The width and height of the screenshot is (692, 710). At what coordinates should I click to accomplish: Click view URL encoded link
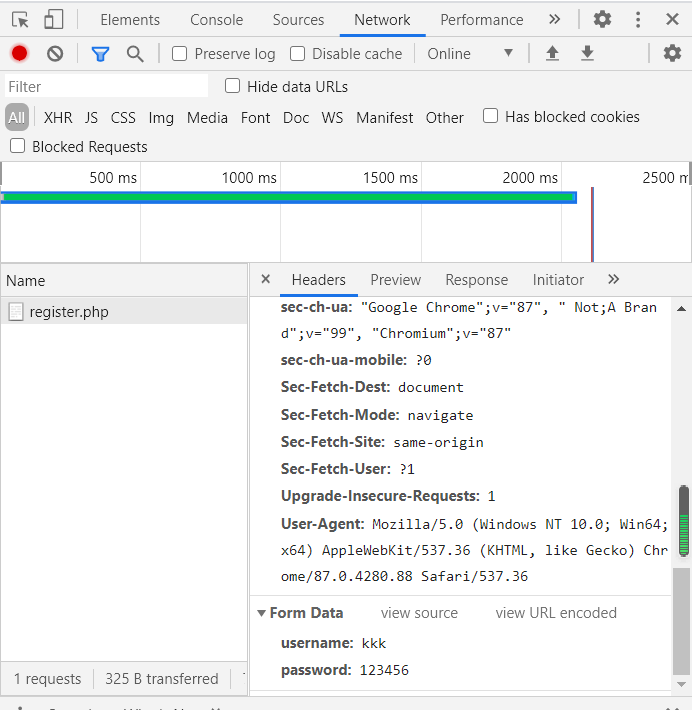556,613
